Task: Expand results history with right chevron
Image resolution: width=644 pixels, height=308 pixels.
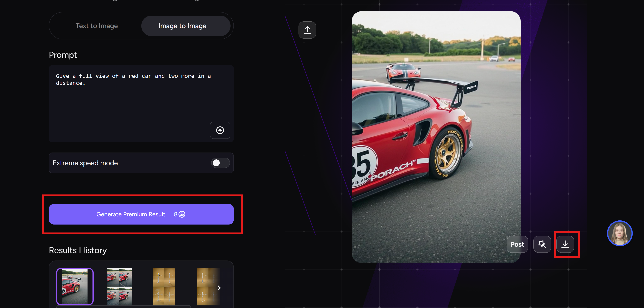Action: 219,288
